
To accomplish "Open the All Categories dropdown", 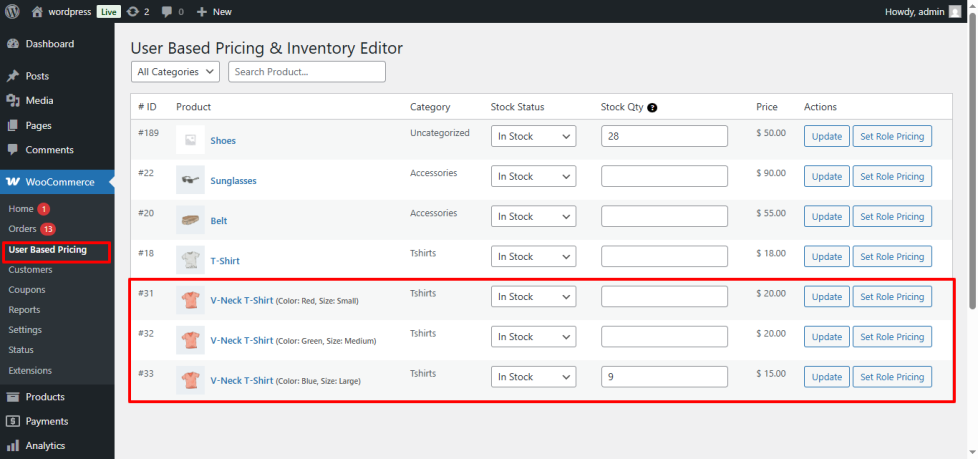I will coord(176,72).
